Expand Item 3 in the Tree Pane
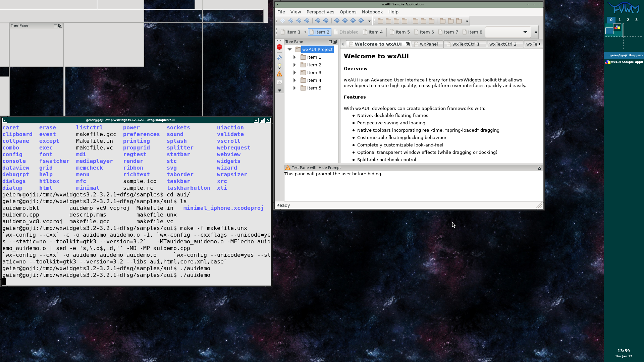The height and width of the screenshot is (362, 644). pyautogui.click(x=294, y=72)
